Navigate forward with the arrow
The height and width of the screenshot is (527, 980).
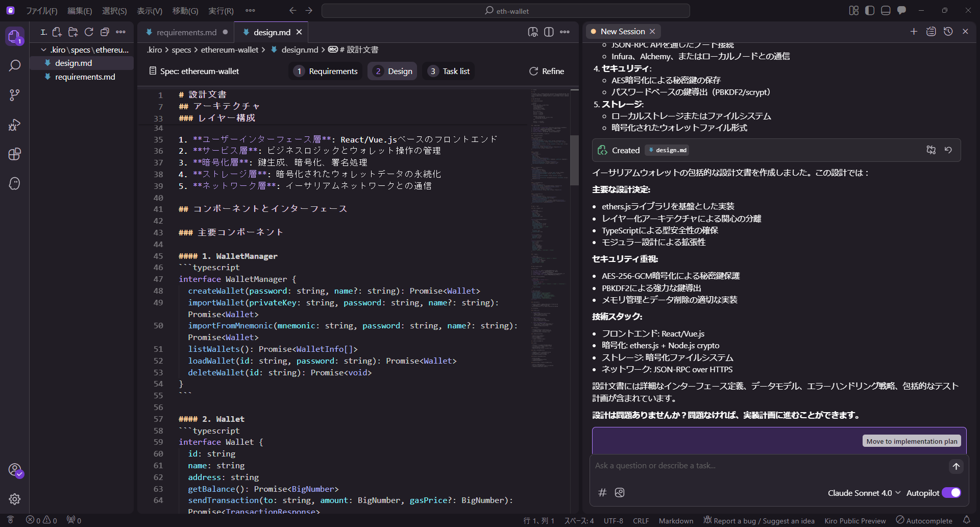click(x=309, y=10)
